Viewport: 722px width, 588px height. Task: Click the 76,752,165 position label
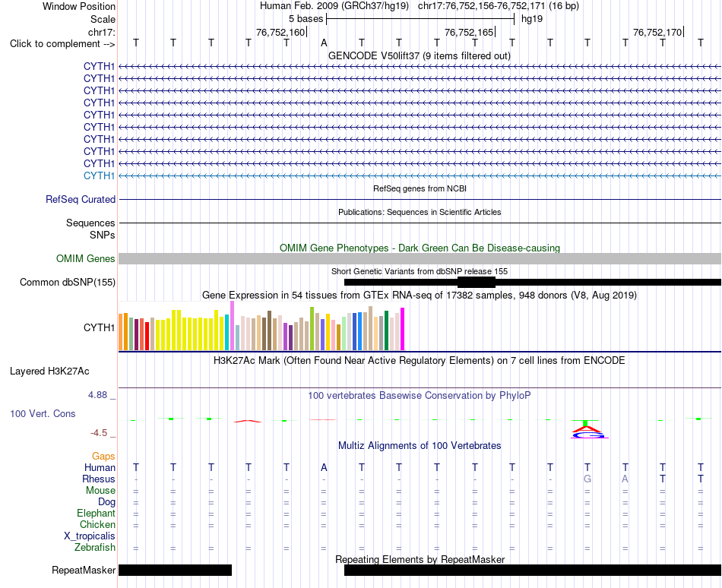point(469,32)
